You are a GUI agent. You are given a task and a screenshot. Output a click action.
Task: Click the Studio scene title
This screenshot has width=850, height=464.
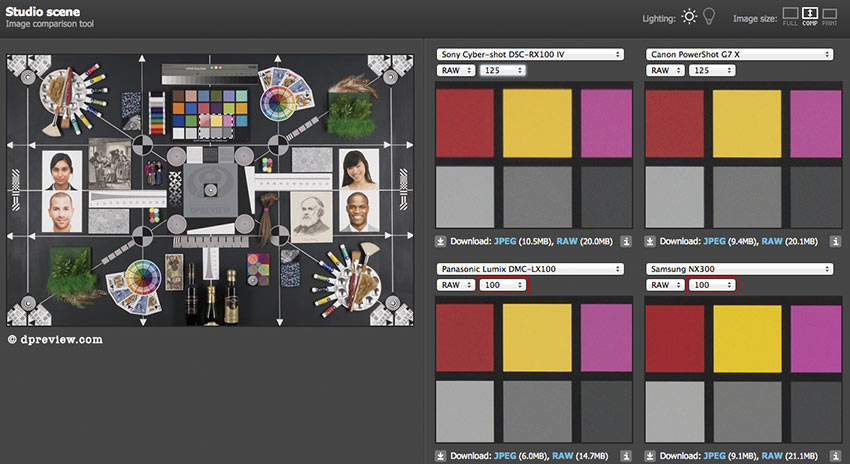point(43,11)
